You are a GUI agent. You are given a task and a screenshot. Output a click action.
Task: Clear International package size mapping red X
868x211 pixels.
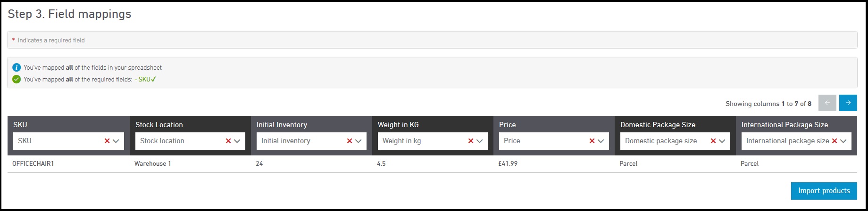835,141
